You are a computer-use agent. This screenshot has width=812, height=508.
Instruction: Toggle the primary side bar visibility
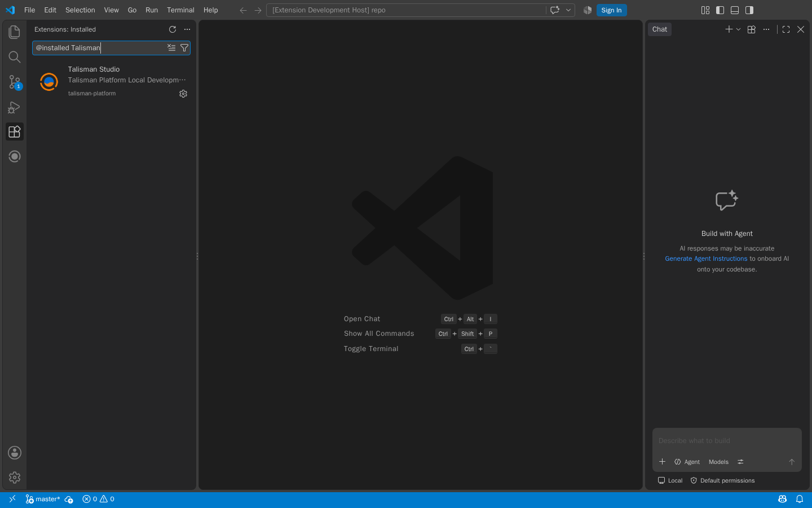pos(720,10)
